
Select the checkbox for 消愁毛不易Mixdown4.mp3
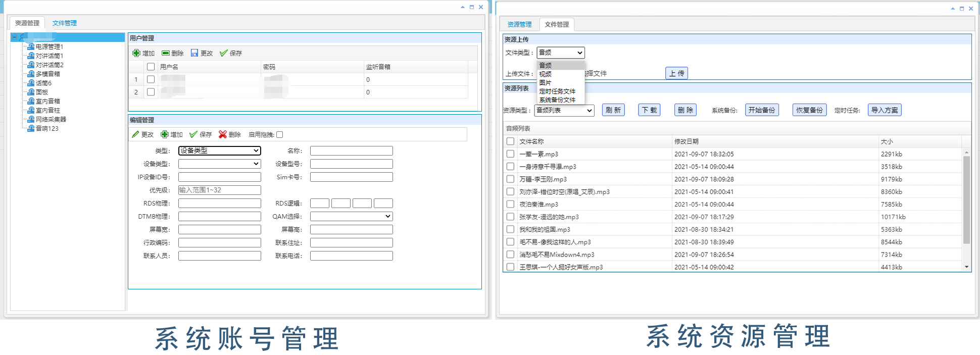click(x=511, y=255)
